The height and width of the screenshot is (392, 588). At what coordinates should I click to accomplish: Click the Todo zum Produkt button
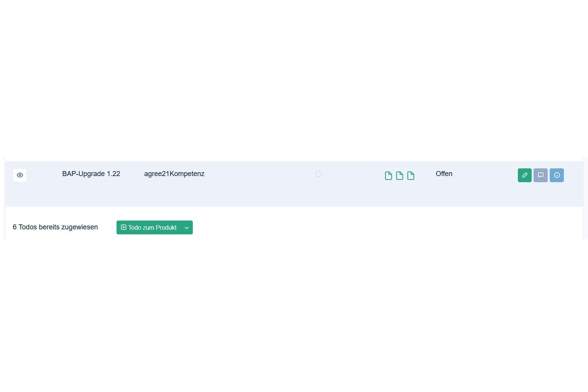pos(149,227)
